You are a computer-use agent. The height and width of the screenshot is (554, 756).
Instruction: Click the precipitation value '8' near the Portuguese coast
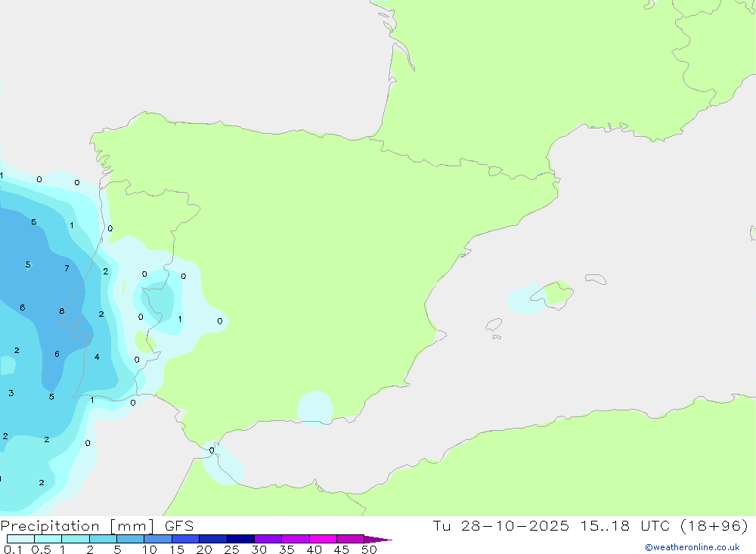[62, 311]
